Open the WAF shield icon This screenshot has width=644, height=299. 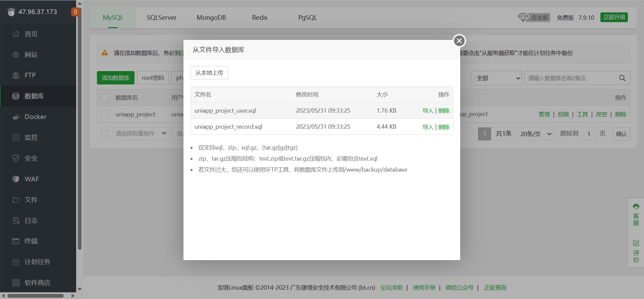click(16, 179)
